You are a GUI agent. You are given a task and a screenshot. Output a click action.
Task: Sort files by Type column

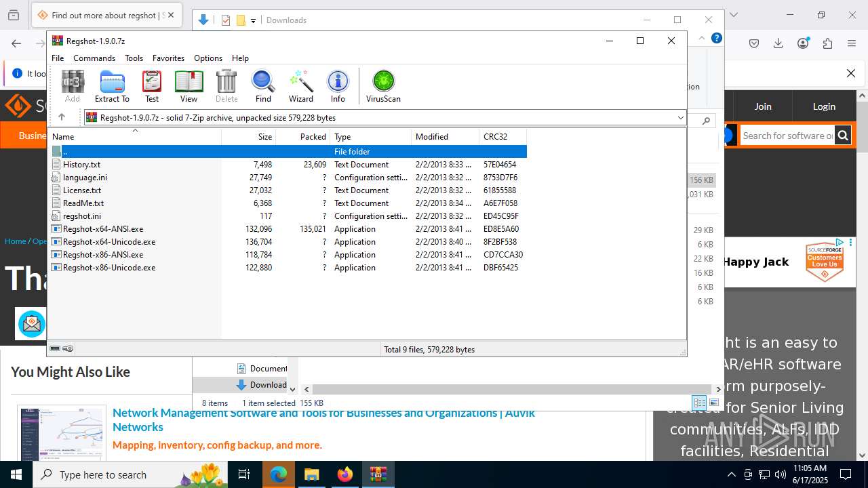point(371,136)
